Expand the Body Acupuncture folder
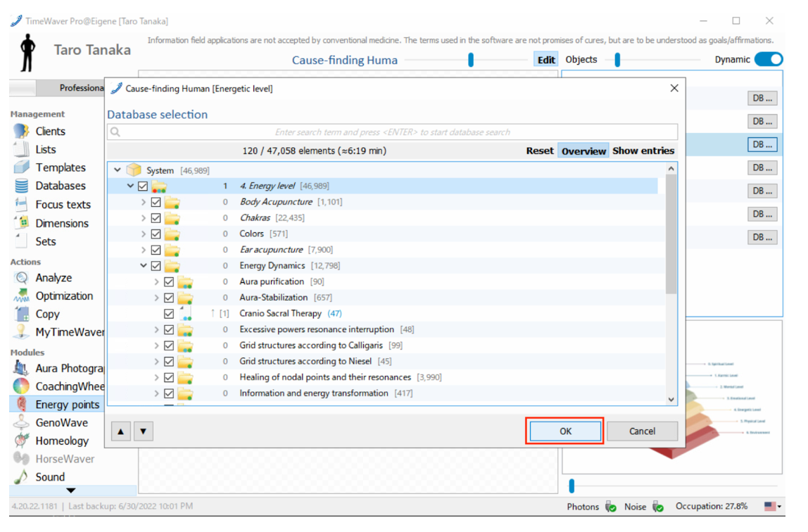The image size is (808, 532). click(x=144, y=203)
